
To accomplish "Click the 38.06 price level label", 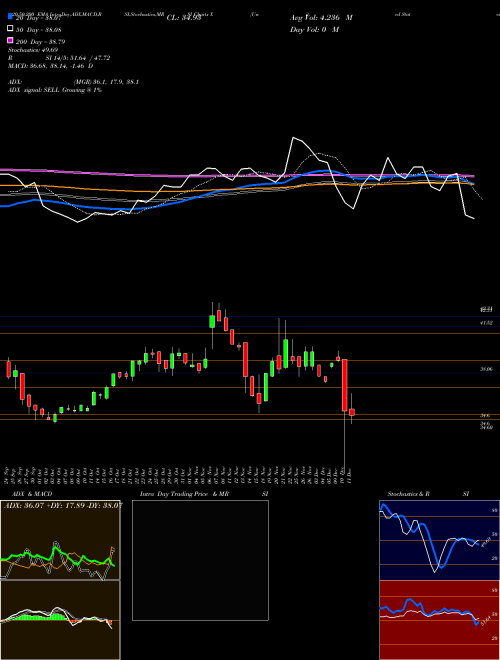I will pos(486,369).
